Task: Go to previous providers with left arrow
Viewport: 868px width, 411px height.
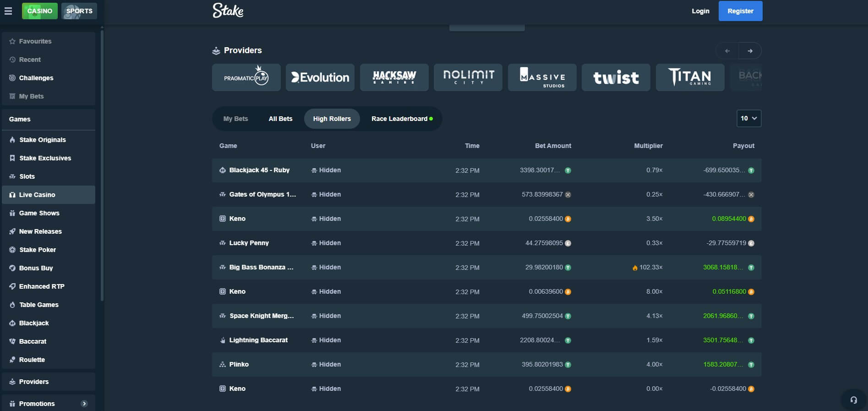Action: pos(727,51)
